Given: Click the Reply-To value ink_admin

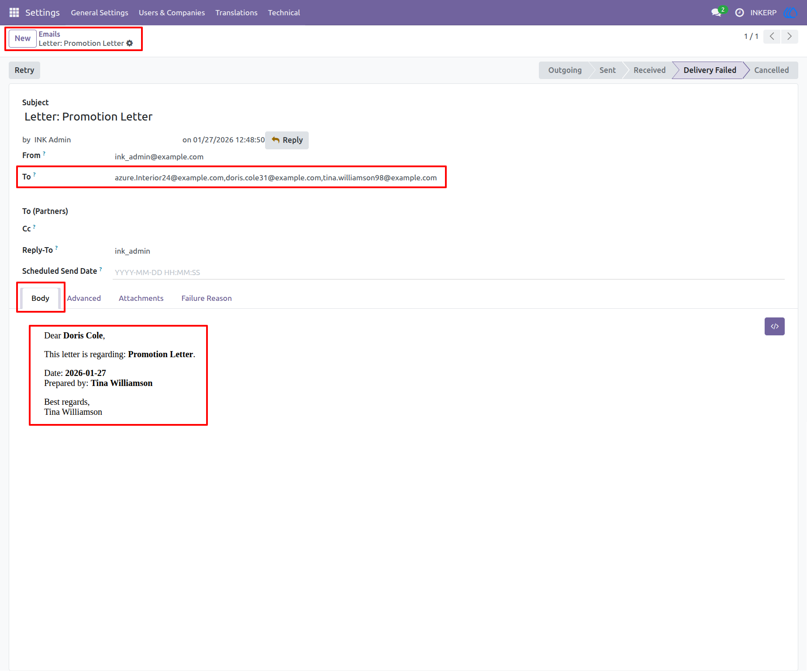Looking at the screenshot, I should pyautogui.click(x=132, y=251).
